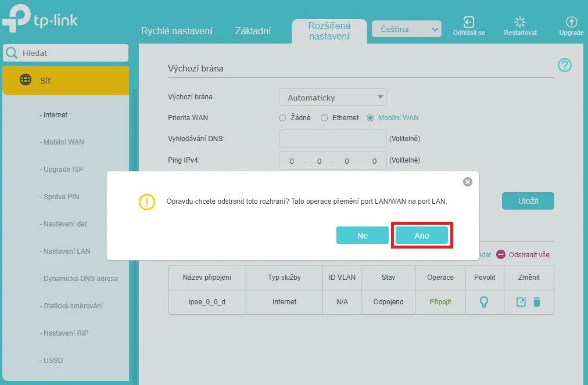This screenshot has width=588, height=385.
Task: Cancel removal with the Ne button
Action: tap(362, 235)
